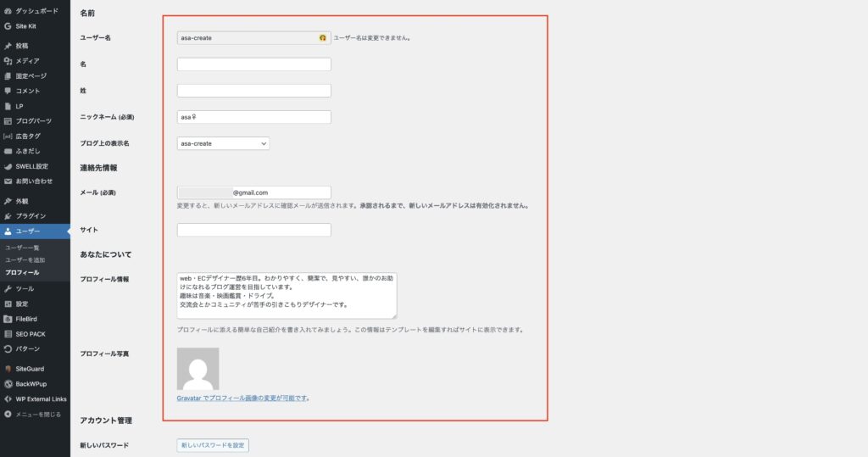Select the ユーザー一覧 submenu item

pyautogui.click(x=22, y=247)
